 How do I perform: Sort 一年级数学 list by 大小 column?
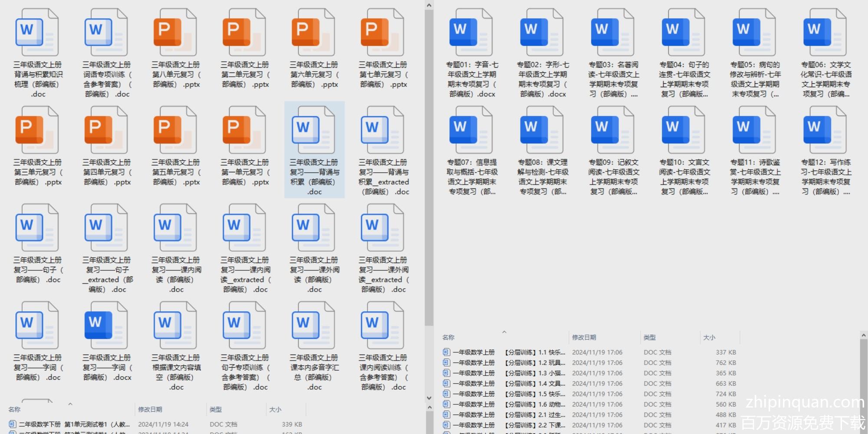709,337
